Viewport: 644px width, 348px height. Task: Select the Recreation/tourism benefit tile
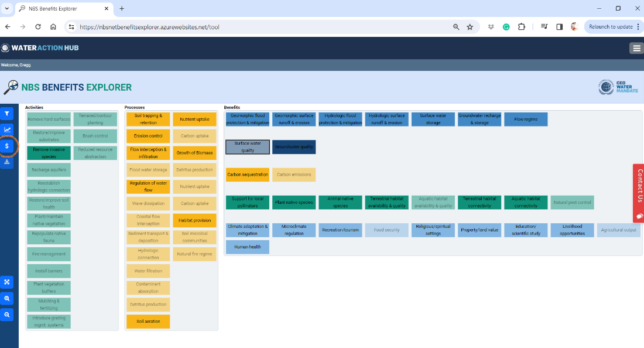click(x=341, y=230)
